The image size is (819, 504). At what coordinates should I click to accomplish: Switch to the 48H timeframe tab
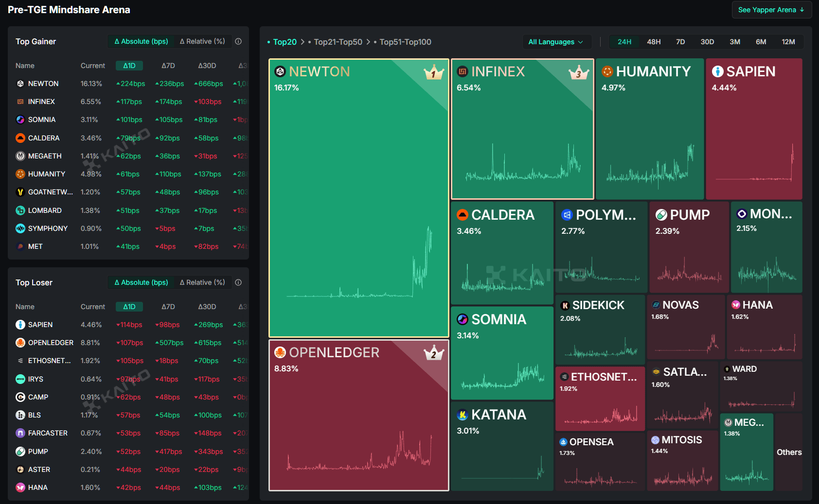[654, 42]
